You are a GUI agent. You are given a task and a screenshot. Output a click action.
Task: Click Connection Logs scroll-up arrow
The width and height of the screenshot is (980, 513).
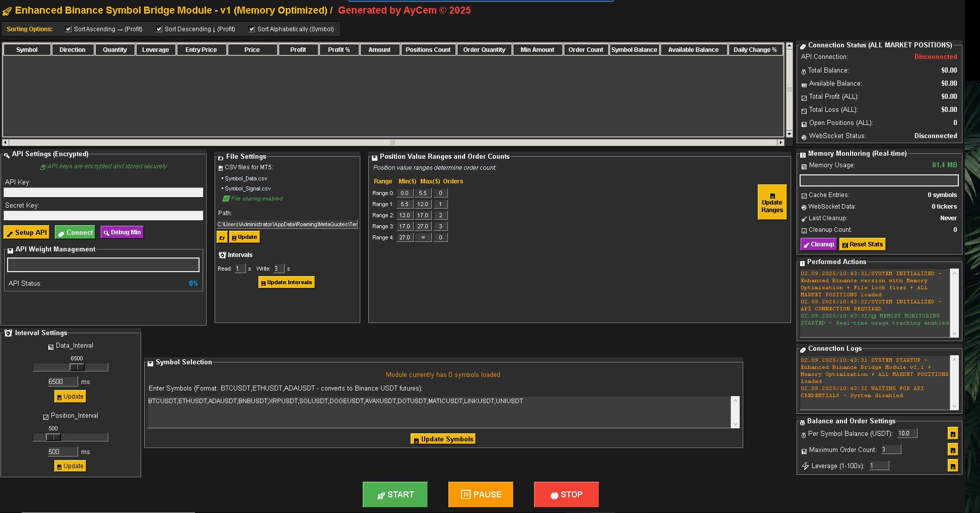(x=954, y=360)
